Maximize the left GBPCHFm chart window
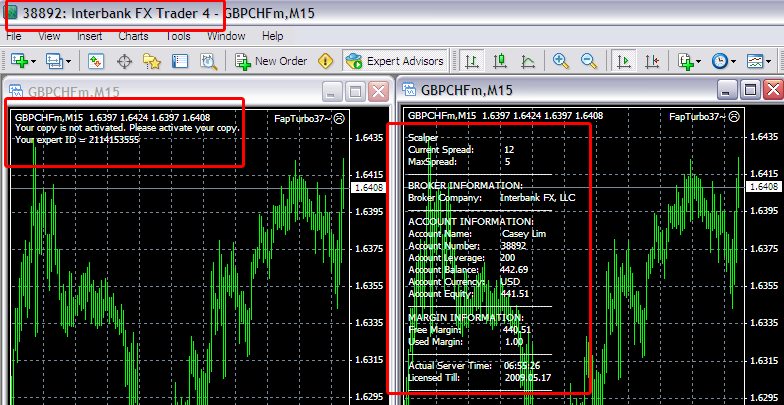The width and height of the screenshot is (784, 405). click(355, 92)
